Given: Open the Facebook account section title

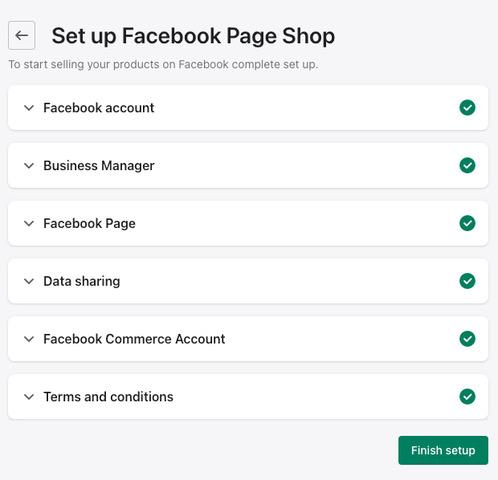Looking at the screenshot, I should 99,108.
